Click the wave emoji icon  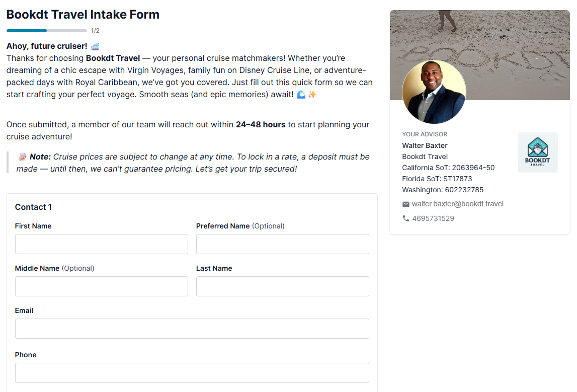301,95
